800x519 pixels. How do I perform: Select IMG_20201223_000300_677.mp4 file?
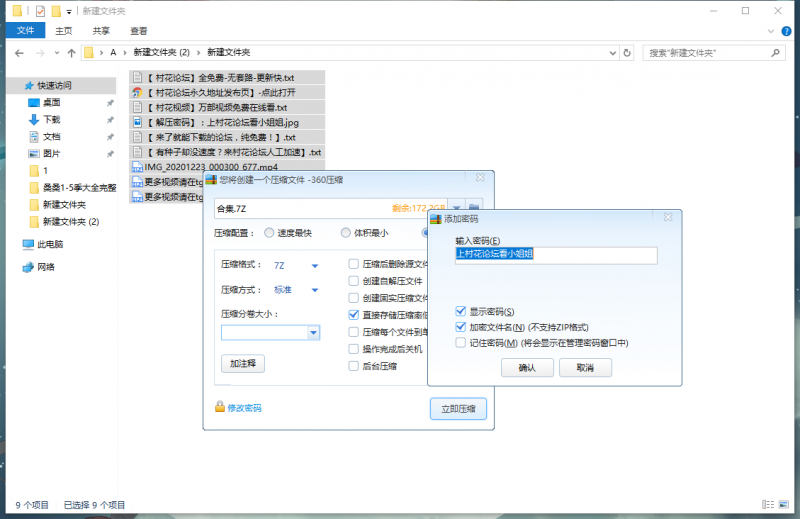coord(227,167)
